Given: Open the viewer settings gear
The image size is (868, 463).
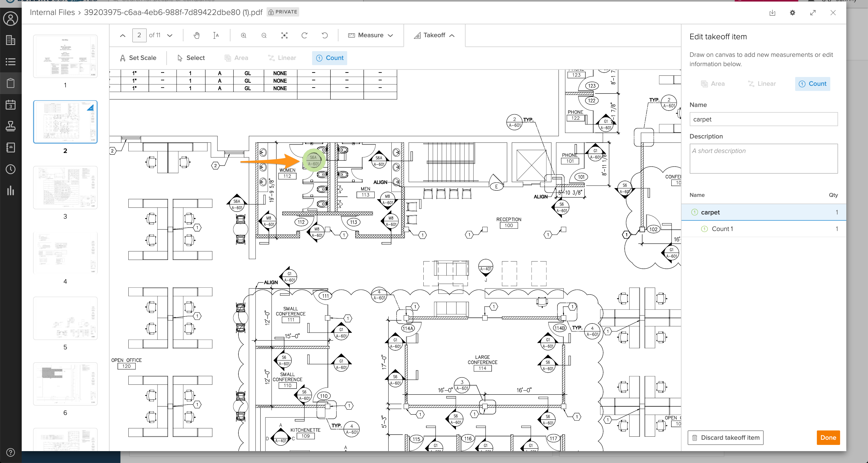Looking at the screenshot, I should [x=793, y=13].
